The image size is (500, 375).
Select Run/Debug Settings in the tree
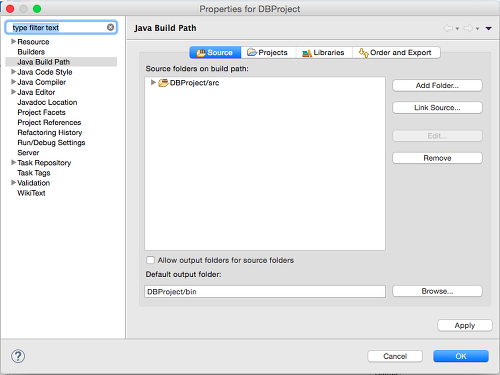pos(51,142)
